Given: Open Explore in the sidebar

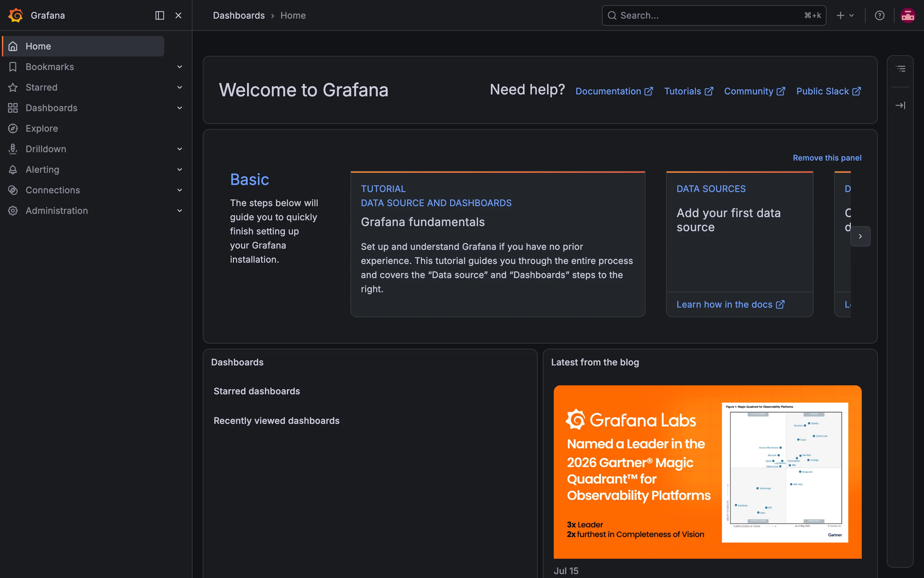Looking at the screenshot, I should tap(42, 128).
